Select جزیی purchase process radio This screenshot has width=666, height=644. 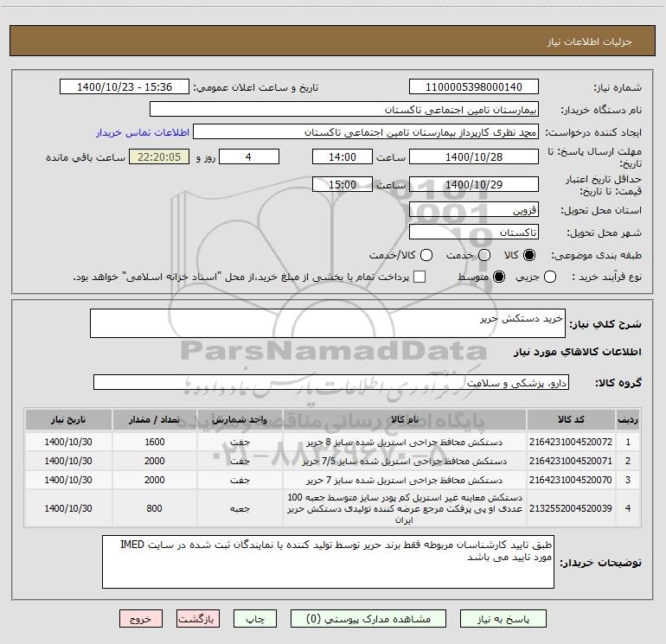click(x=550, y=277)
